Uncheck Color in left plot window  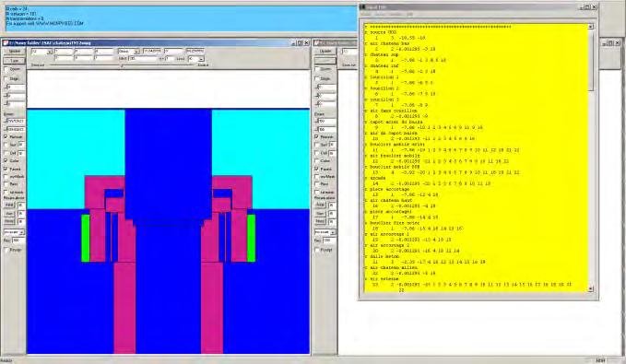coord(6,161)
